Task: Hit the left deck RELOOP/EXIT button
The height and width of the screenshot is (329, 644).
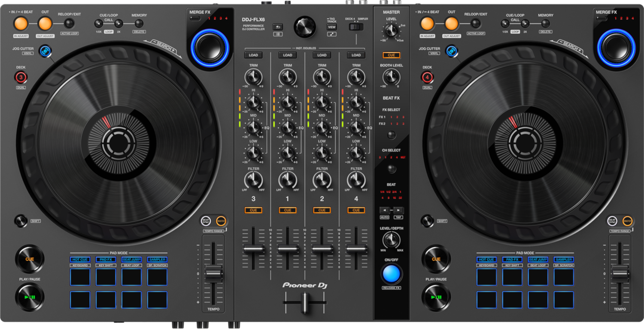Action: pos(69,24)
